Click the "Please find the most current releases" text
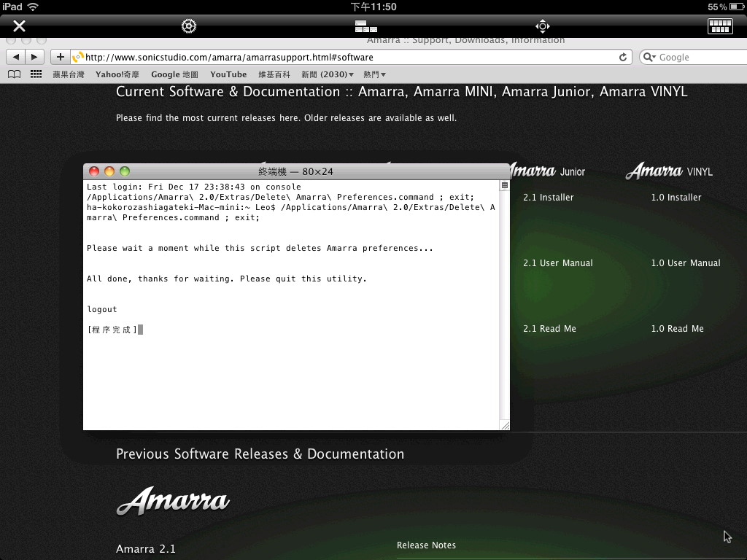 coord(286,117)
